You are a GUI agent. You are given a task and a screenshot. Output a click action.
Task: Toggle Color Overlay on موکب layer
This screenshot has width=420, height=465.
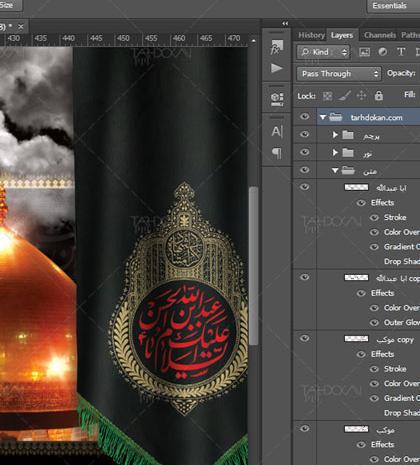(375, 459)
